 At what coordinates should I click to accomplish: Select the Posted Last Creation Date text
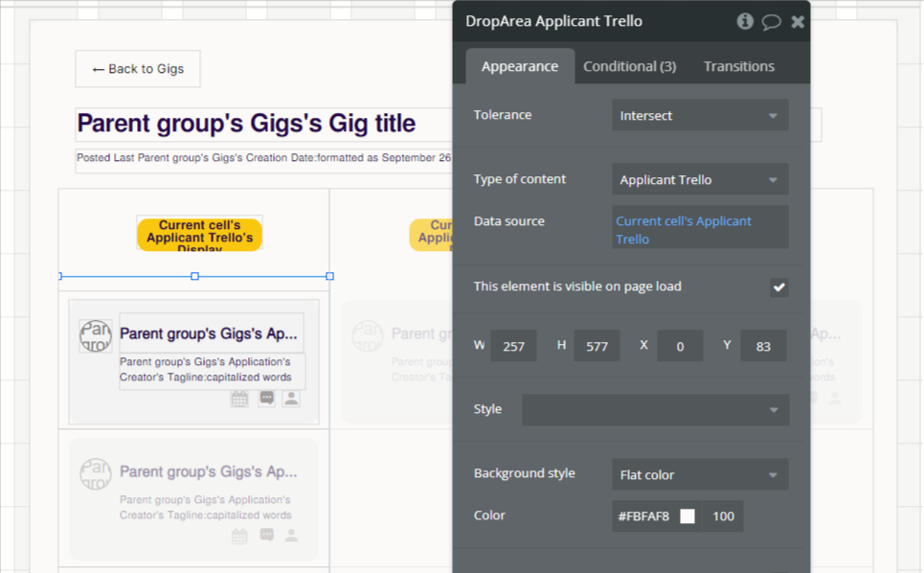click(263, 158)
